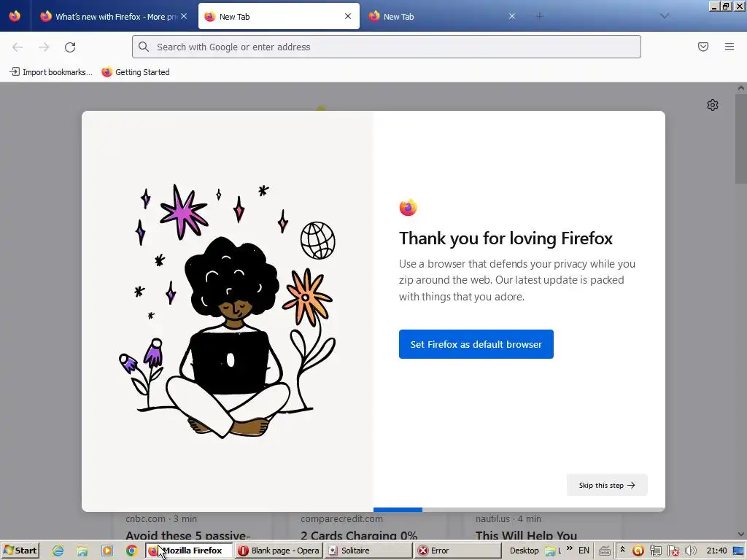Close the What's new with Firefox tab
Screen dimensions: 747x560
[x=184, y=16]
